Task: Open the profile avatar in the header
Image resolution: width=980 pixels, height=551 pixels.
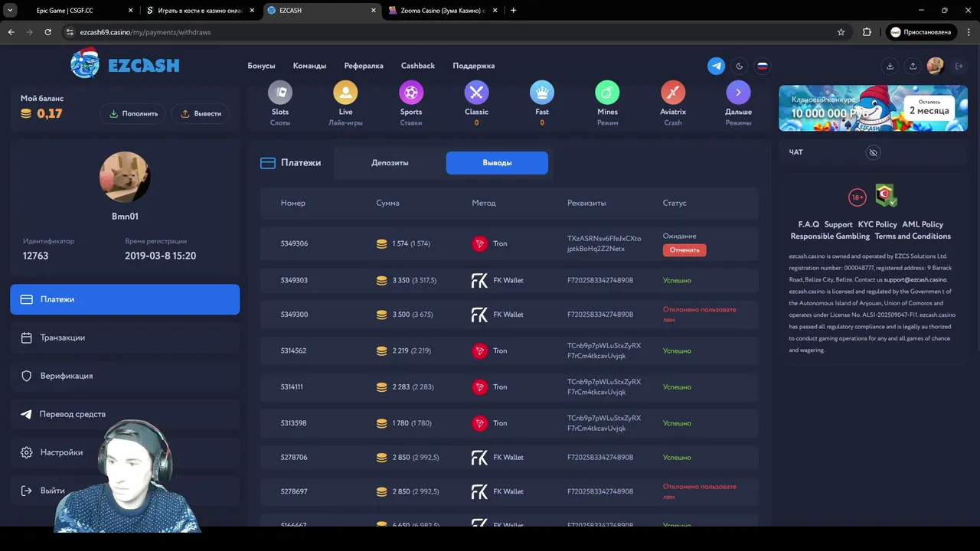Action: click(x=935, y=66)
